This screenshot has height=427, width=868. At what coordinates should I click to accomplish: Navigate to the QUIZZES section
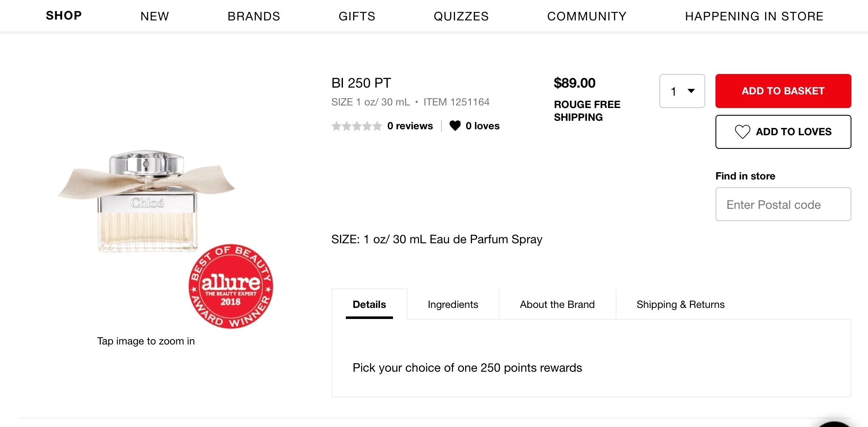pos(461,16)
